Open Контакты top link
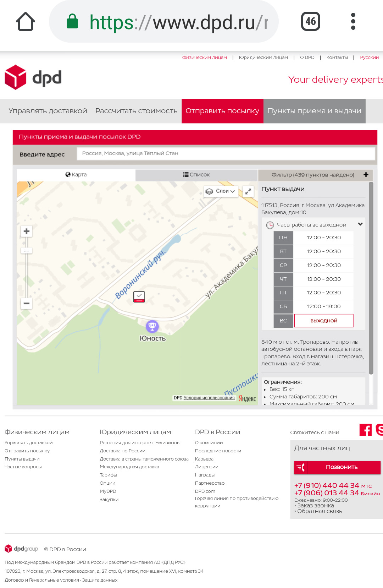The height and width of the screenshot is (588, 383). tap(337, 58)
